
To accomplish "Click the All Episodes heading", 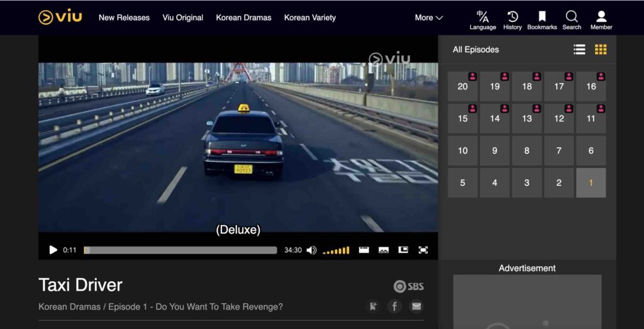I will [x=475, y=50].
